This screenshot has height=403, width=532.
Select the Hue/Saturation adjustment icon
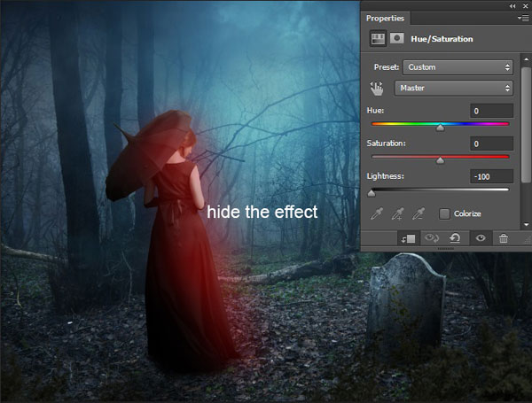click(x=378, y=38)
